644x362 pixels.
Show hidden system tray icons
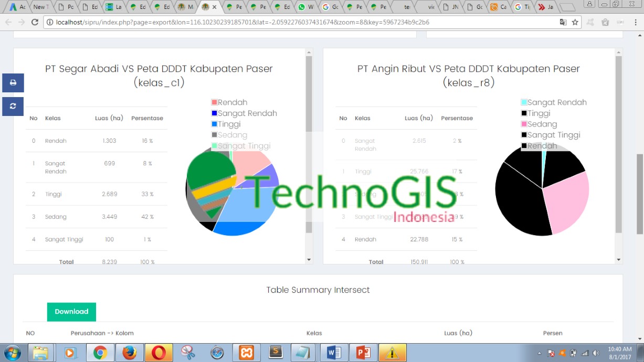[540, 353]
